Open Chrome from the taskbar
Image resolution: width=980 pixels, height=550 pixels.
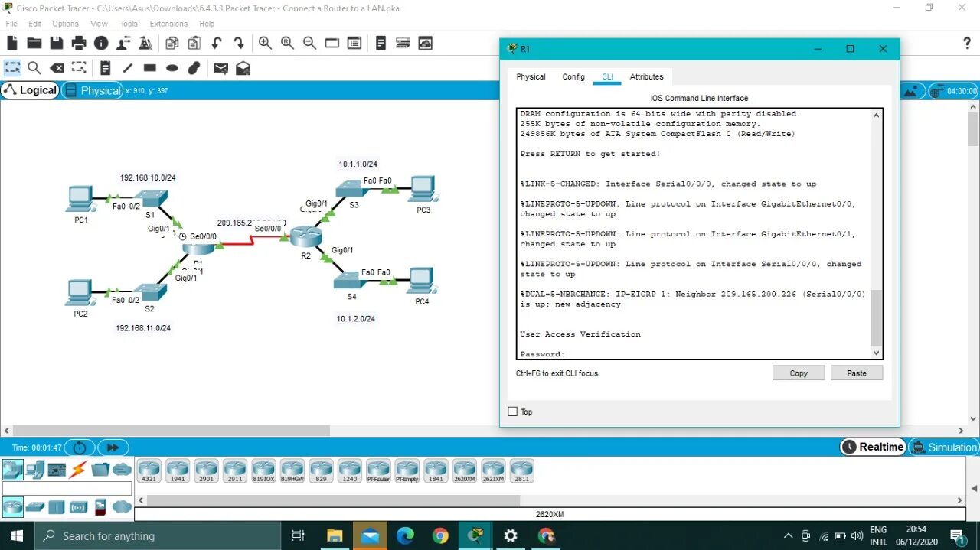click(x=440, y=535)
